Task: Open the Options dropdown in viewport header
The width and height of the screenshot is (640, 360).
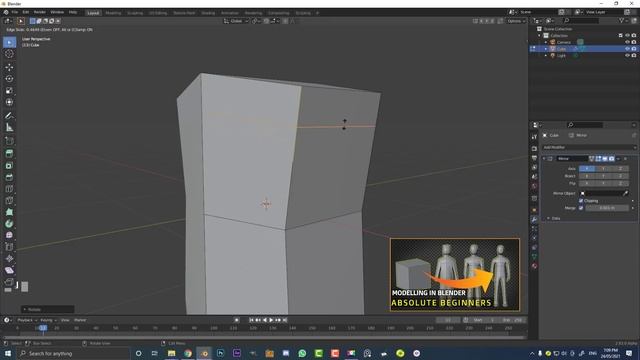Action: [516, 21]
